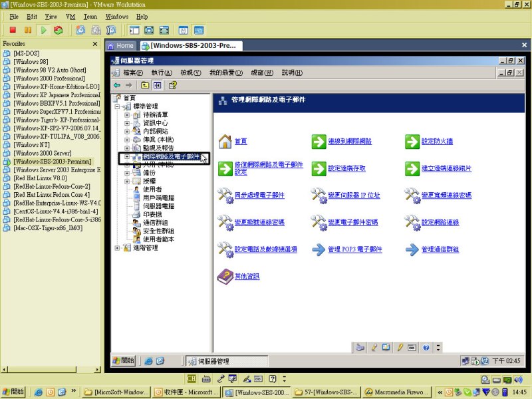The height and width of the screenshot is (399, 532).
Task: Click the VMware Suspend (pause) button
Action: coord(28,30)
